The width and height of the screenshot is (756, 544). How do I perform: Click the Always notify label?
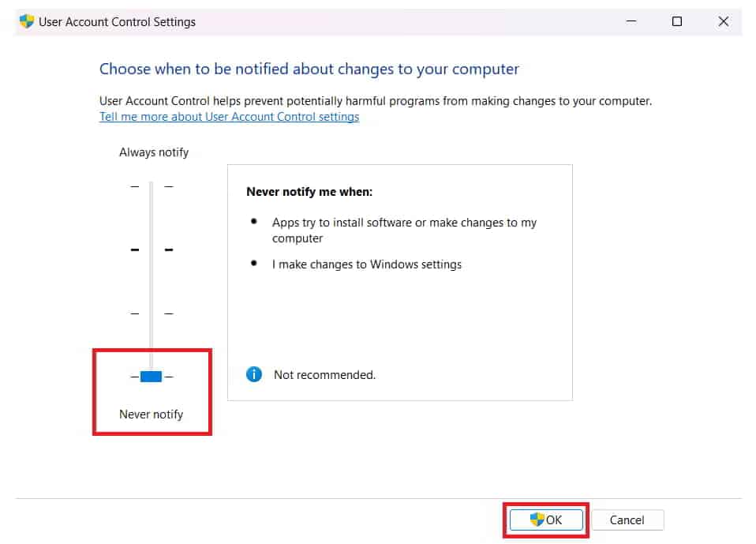(154, 152)
